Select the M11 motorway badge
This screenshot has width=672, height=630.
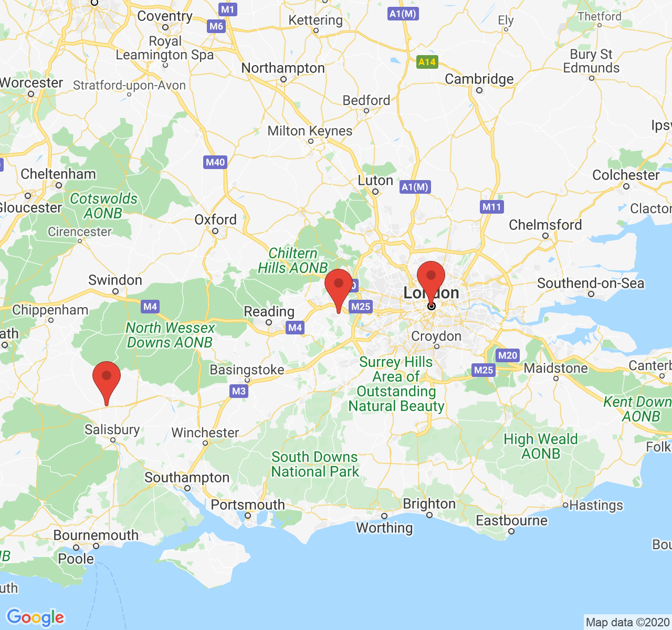(492, 207)
